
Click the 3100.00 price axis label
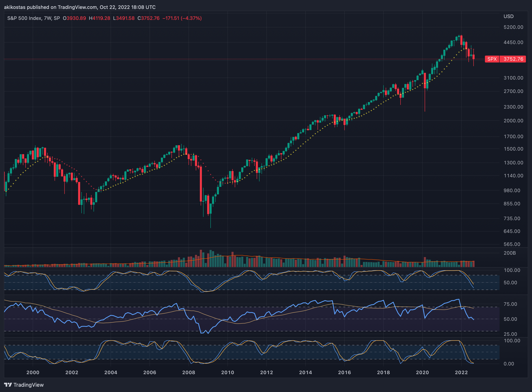tap(513, 78)
